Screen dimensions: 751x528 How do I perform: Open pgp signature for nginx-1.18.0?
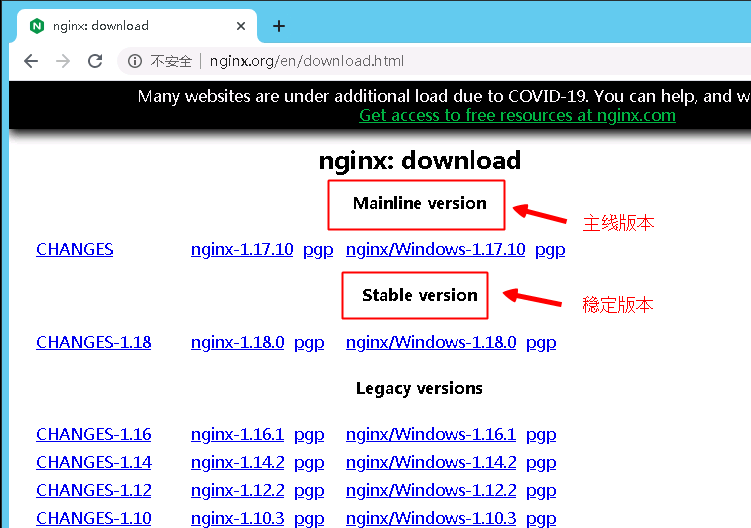[x=309, y=343]
